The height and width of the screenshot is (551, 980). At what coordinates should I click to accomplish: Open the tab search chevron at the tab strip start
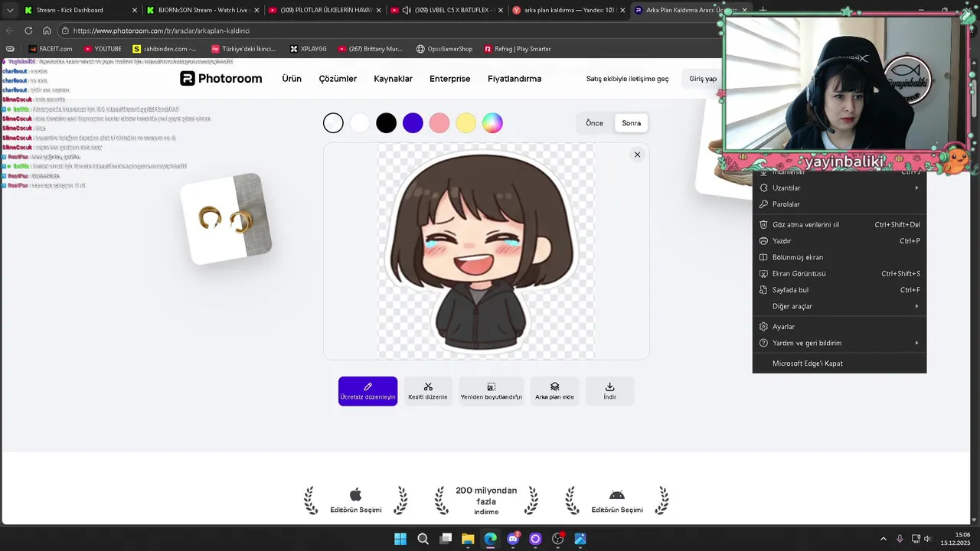tap(10, 10)
